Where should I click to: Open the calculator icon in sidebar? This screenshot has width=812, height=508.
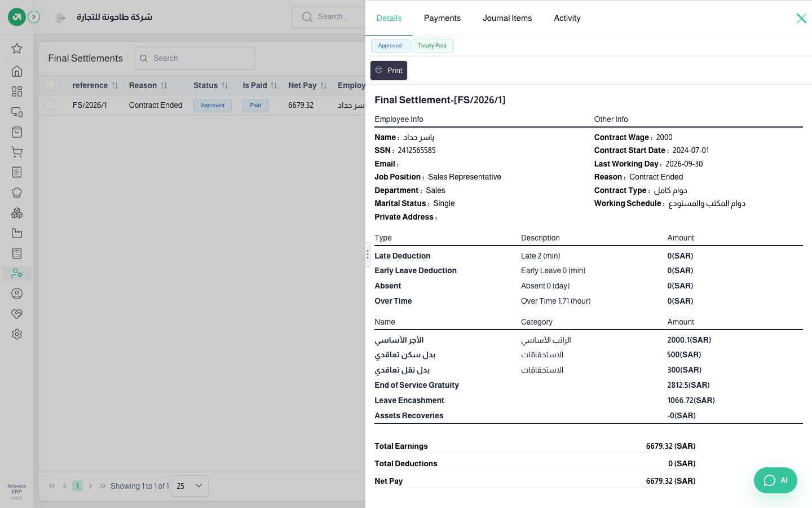[x=17, y=253]
